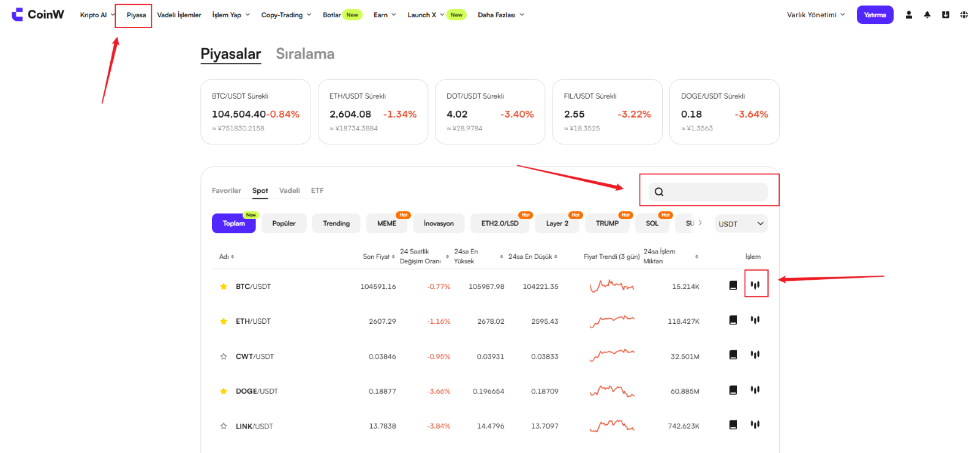This screenshot has width=980, height=453.
Task: Expand the Daha Fazlası menu
Action: point(501,15)
